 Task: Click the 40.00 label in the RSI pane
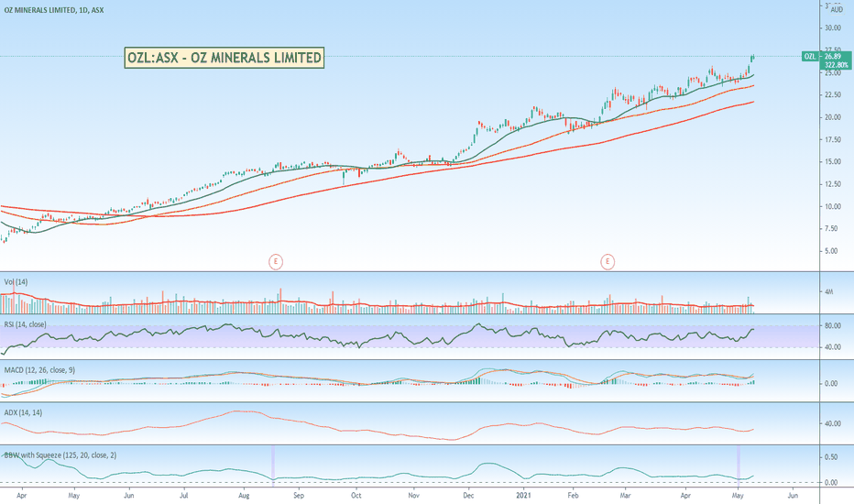(833, 346)
